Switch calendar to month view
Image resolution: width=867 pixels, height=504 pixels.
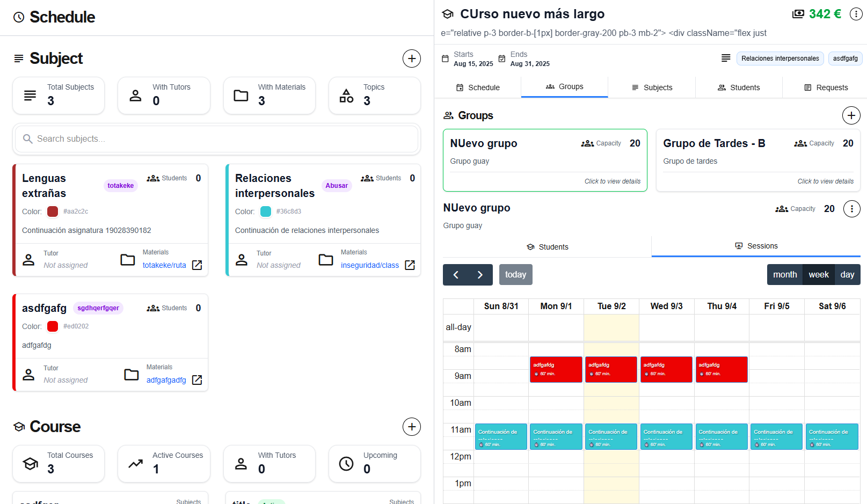pyautogui.click(x=784, y=275)
